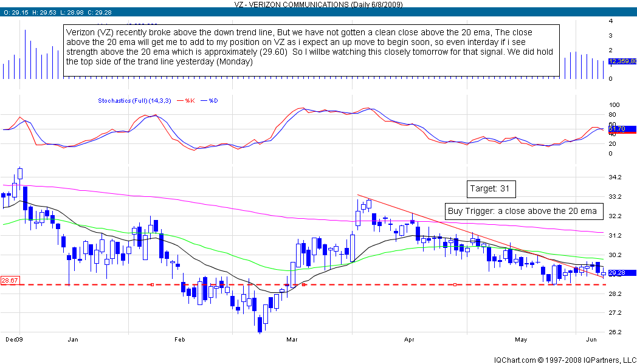Click the Jun date axis label
This screenshot has height=364, width=637.
(592, 339)
